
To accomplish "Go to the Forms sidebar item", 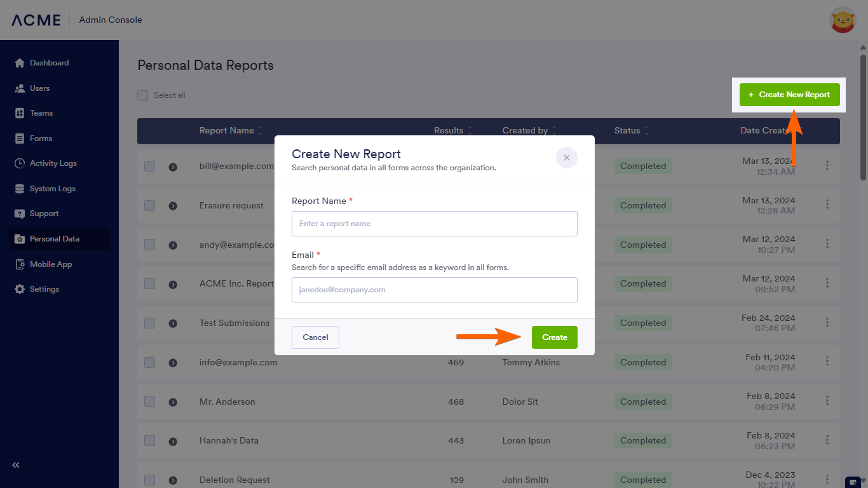I will pyautogui.click(x=41, y=139).
